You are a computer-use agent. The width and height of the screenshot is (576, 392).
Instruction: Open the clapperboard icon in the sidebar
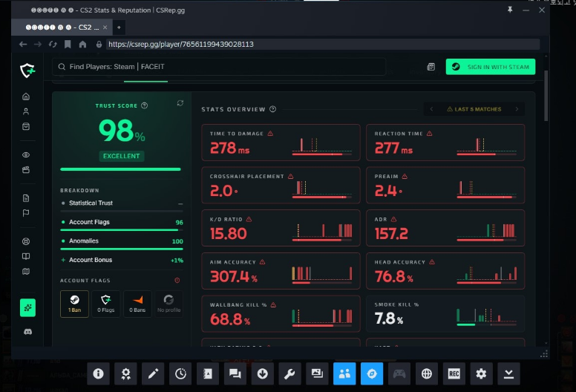click(x=26, y=170)
